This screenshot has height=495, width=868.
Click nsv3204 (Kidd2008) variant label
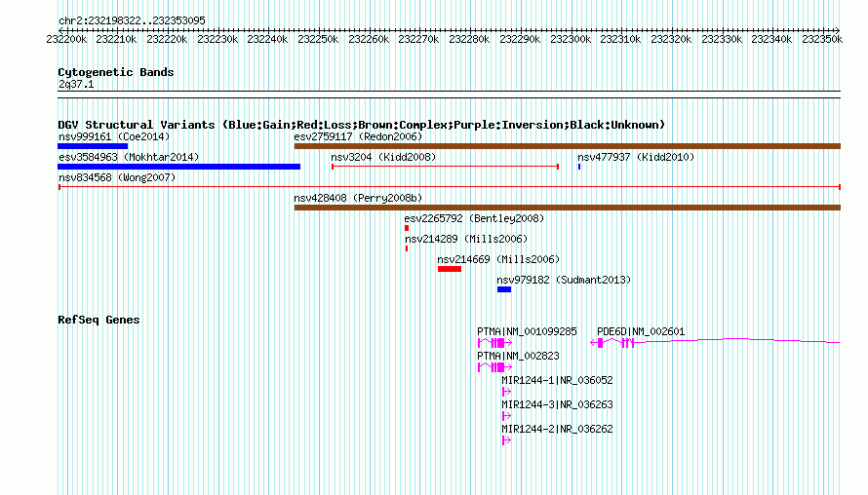pyautogui.click(x=383, y=157)
